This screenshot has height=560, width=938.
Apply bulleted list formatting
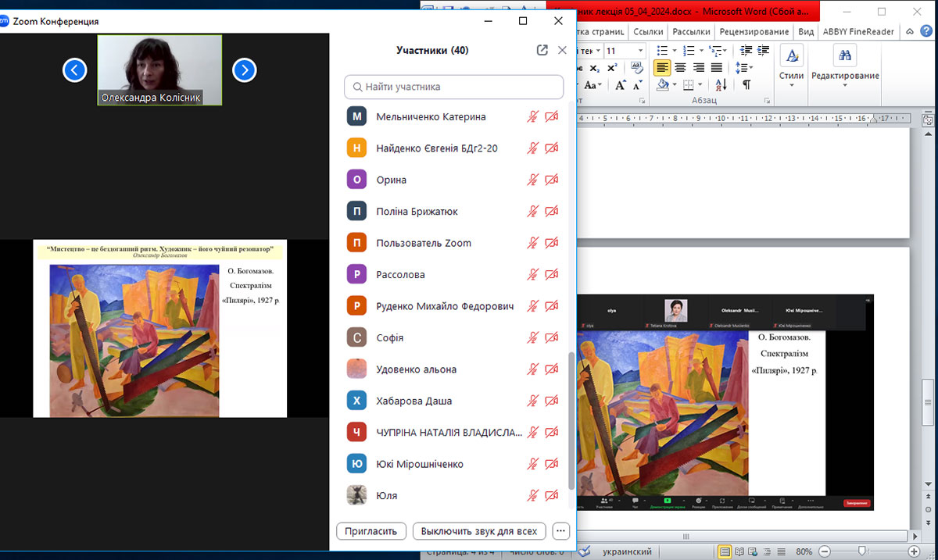[662, 51]
